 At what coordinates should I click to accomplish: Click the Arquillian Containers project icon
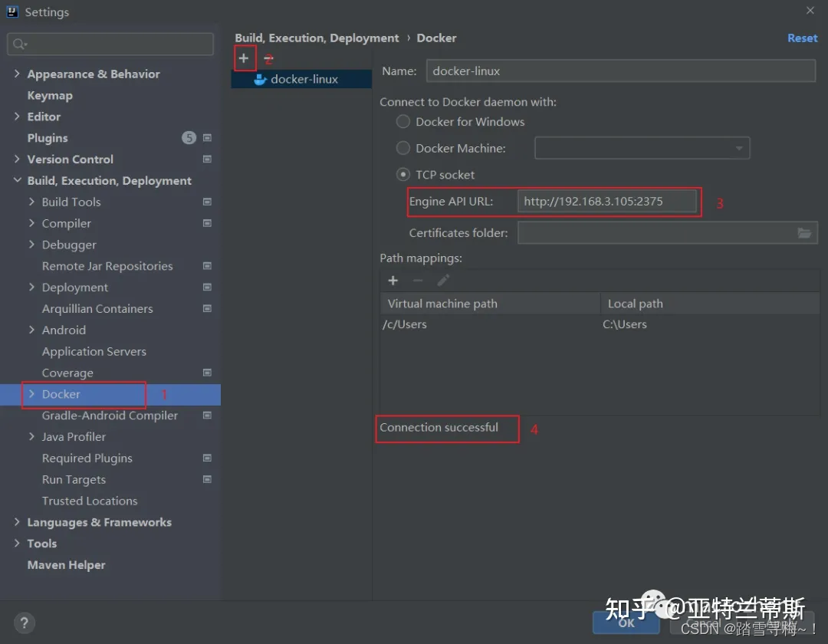click(x=207, y=308)
